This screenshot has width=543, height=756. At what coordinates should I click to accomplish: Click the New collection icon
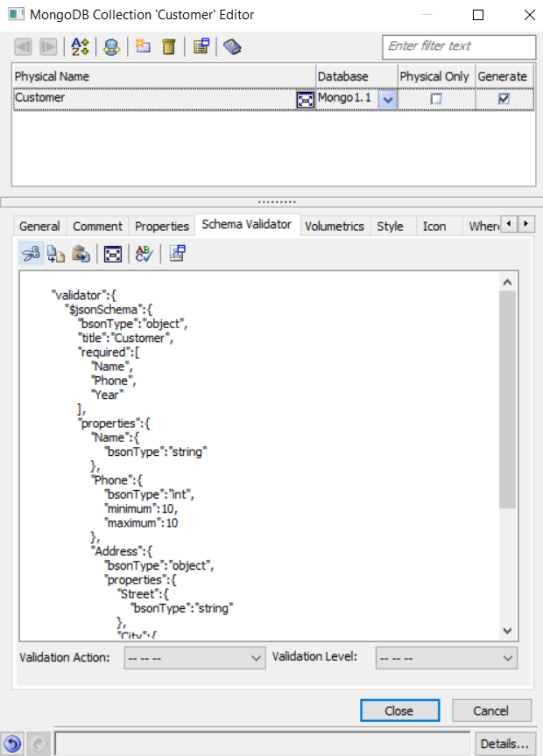point(143,47)
